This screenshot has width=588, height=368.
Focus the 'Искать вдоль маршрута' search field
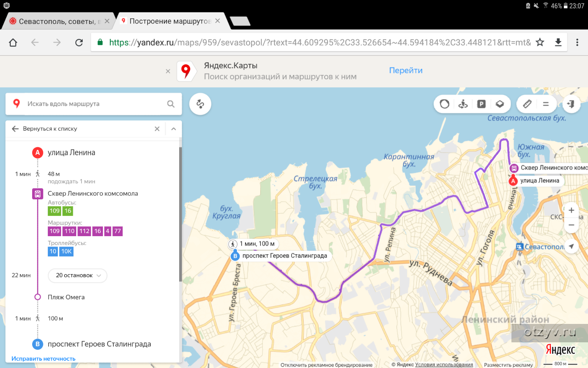94,104
